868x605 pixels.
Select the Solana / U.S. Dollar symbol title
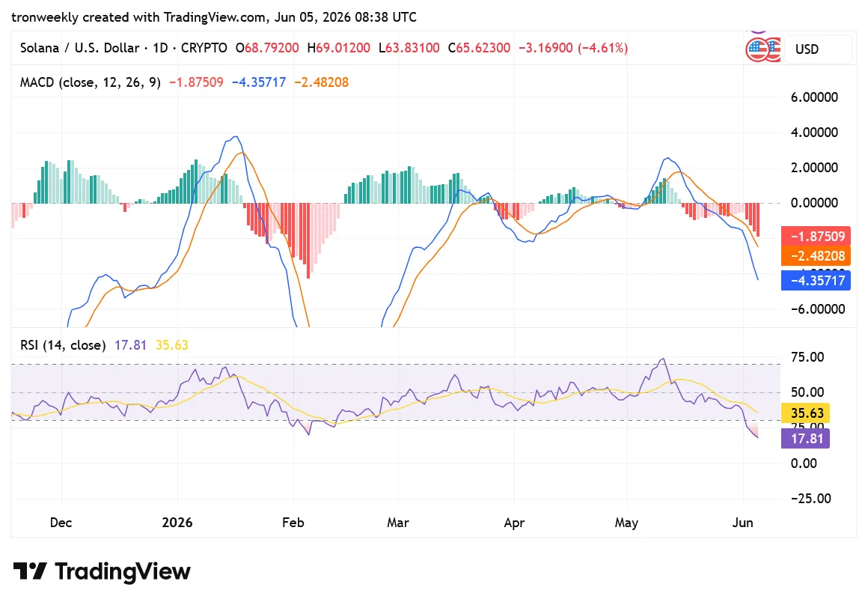tap(80, 48)
